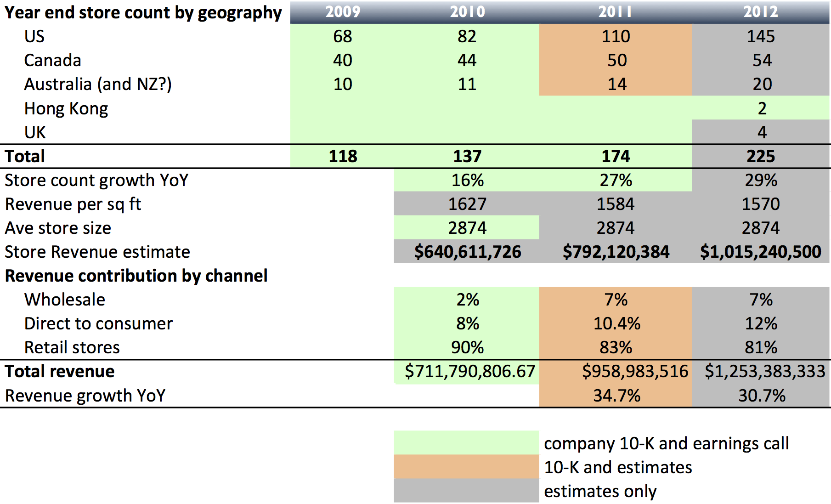Screen dimensions: 831x504
Task: Click the gray 'estimates only' legend swatch
Action: 466,490
